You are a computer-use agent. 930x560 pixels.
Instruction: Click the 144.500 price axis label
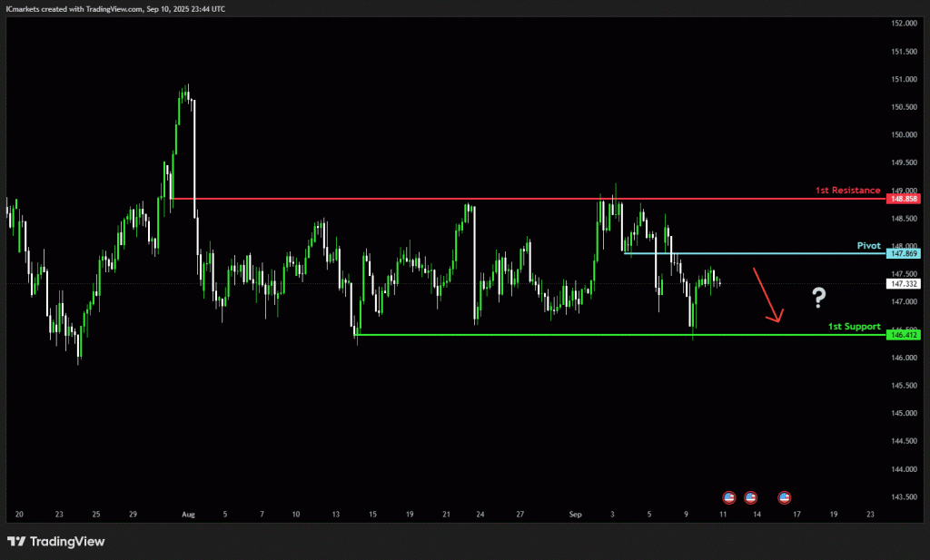[x=904, y=441]
